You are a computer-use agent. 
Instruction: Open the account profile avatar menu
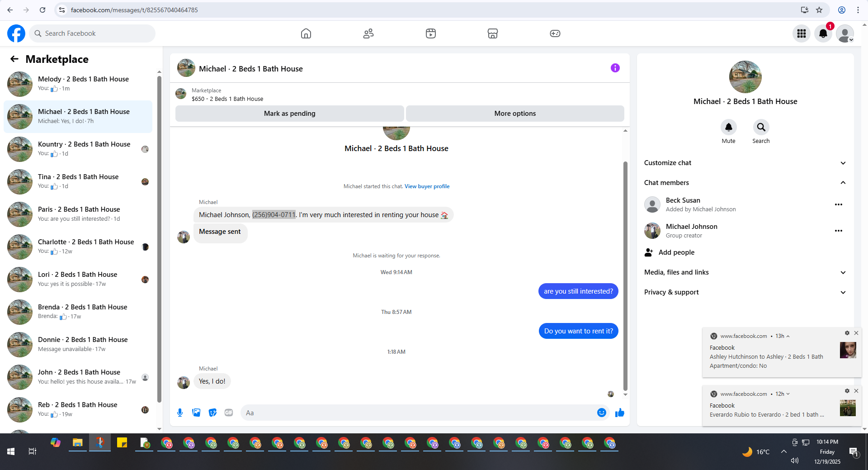[845, 33]
